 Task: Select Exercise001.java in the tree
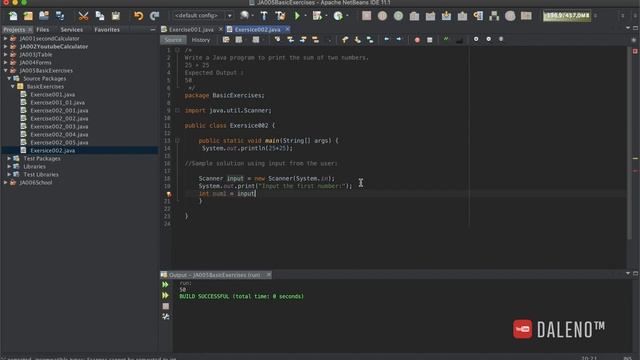(53, 95)
